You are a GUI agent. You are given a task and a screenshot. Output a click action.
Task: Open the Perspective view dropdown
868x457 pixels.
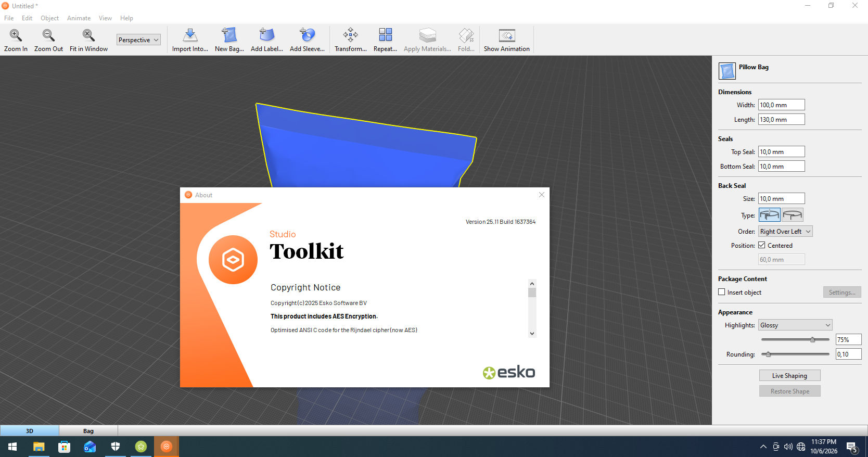coord(138,40)
